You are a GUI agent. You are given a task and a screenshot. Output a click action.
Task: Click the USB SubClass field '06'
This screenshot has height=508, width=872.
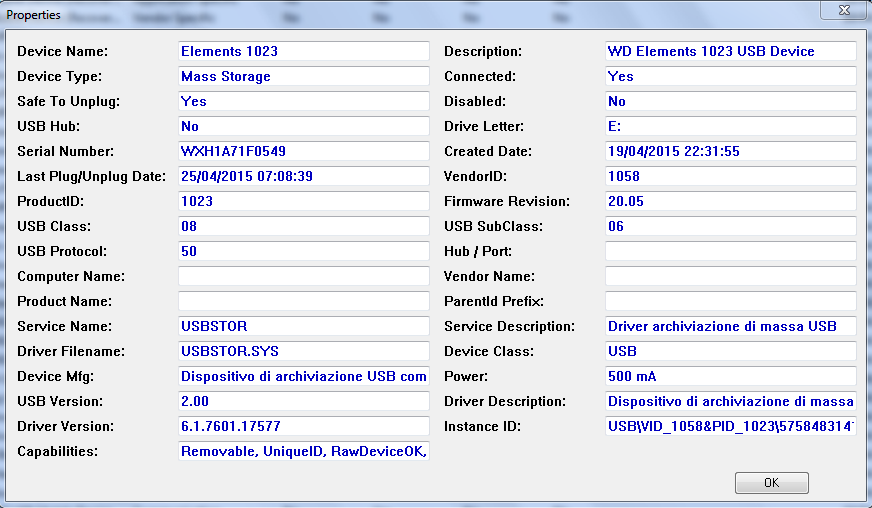click(731, 226)
